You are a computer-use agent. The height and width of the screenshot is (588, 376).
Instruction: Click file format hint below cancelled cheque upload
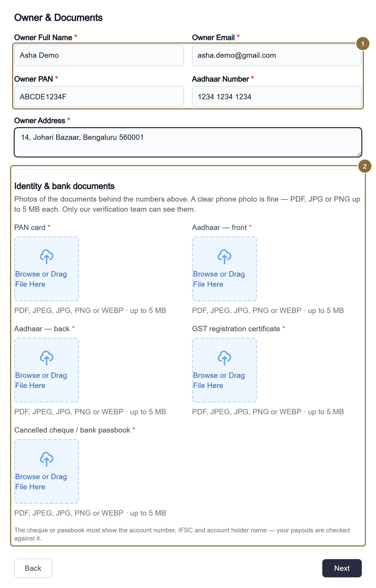(90, 513)
